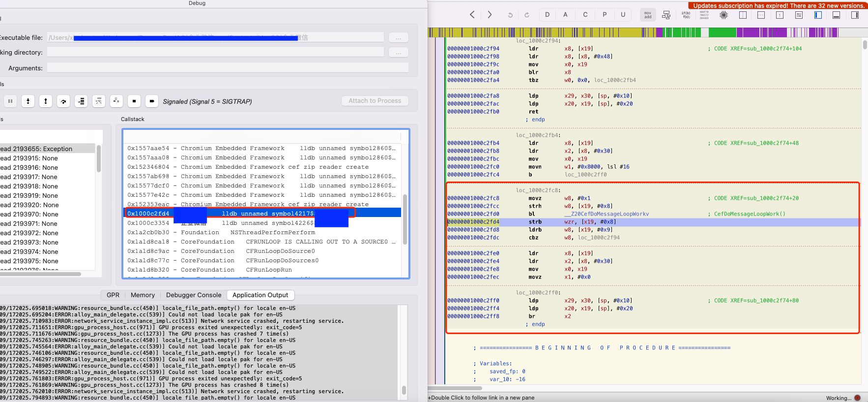
Task: Click loc_1000c2ff0 branch target in b instruction
Action: tap(585, 175)
